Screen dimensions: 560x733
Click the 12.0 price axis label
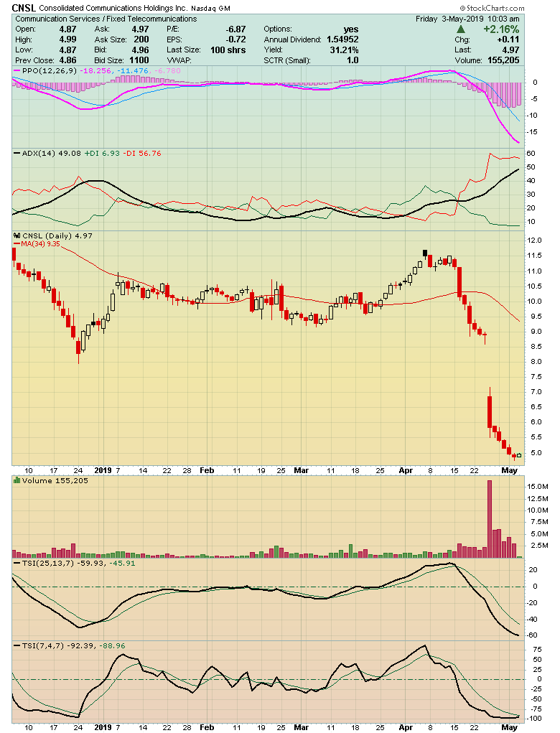click(534, 241)
